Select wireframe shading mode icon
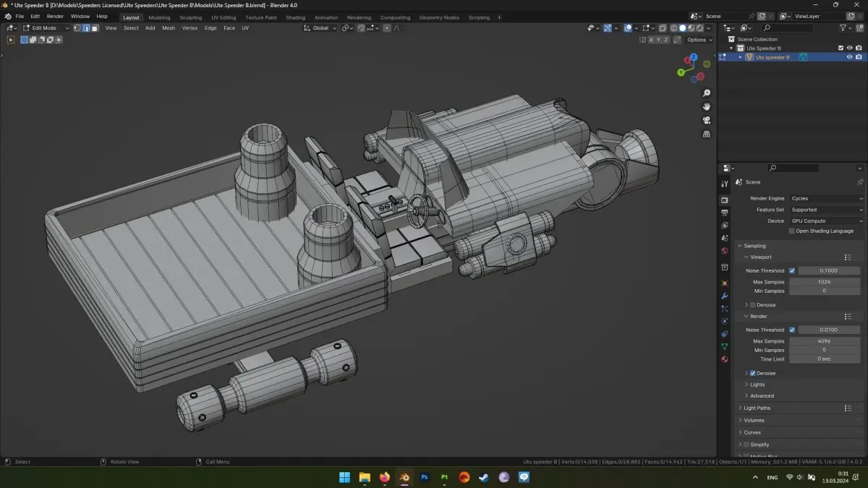Screen dimensions: 868x488 coord(673,28)
